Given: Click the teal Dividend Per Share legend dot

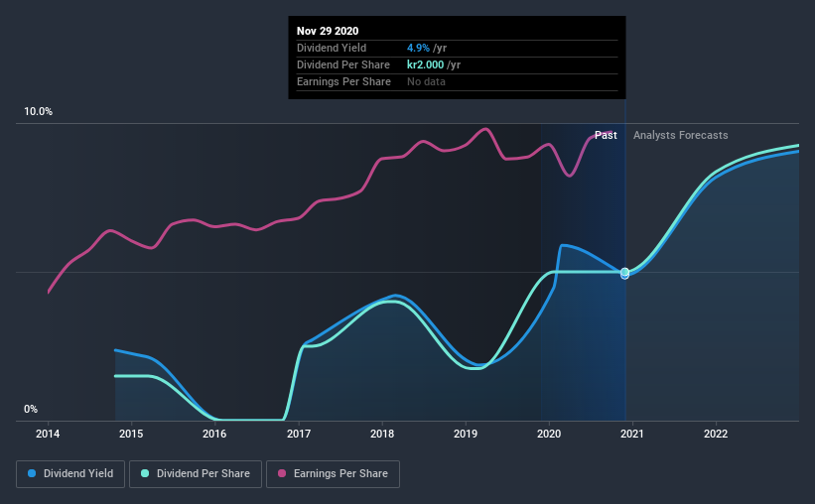Looking at the screenshot, I should [145, 473].
